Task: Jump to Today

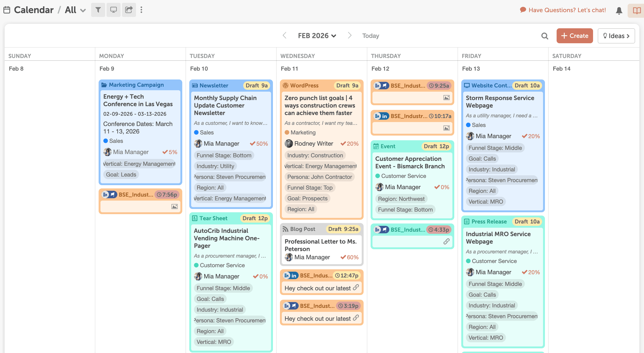Action: click(371, 36)
